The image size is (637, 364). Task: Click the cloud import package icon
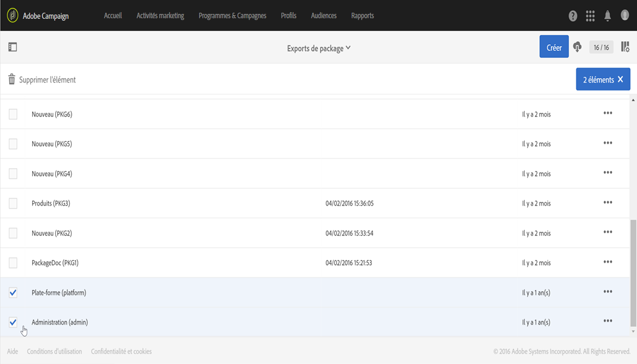tap(578, 47)
